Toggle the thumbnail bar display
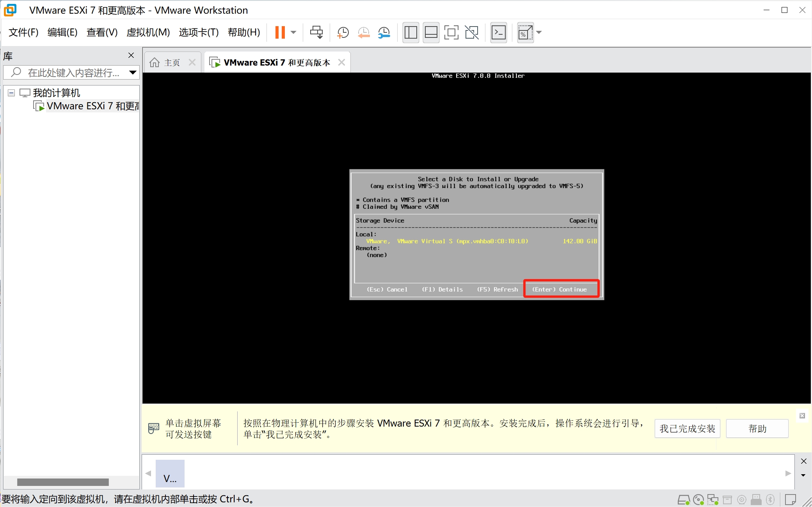The height and width of the screenshot is (507, 812). 431,32
